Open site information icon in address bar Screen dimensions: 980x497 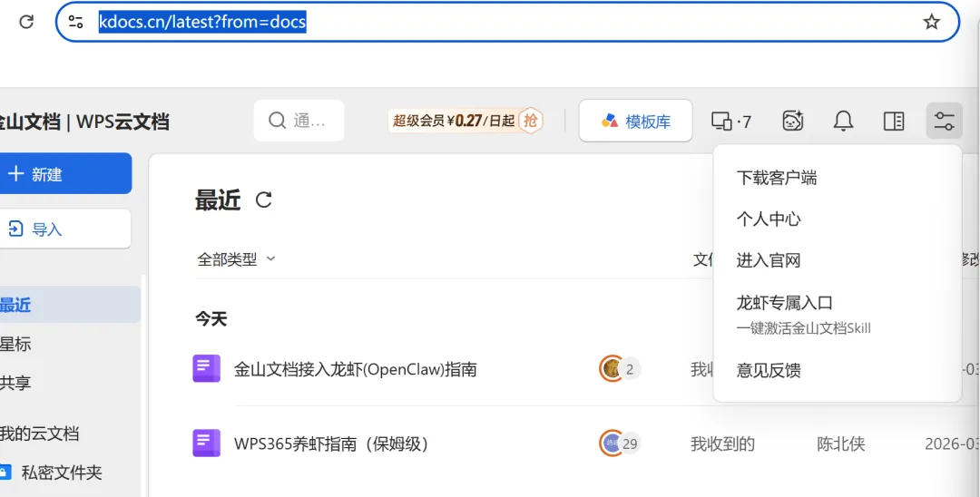coord(75,23)
